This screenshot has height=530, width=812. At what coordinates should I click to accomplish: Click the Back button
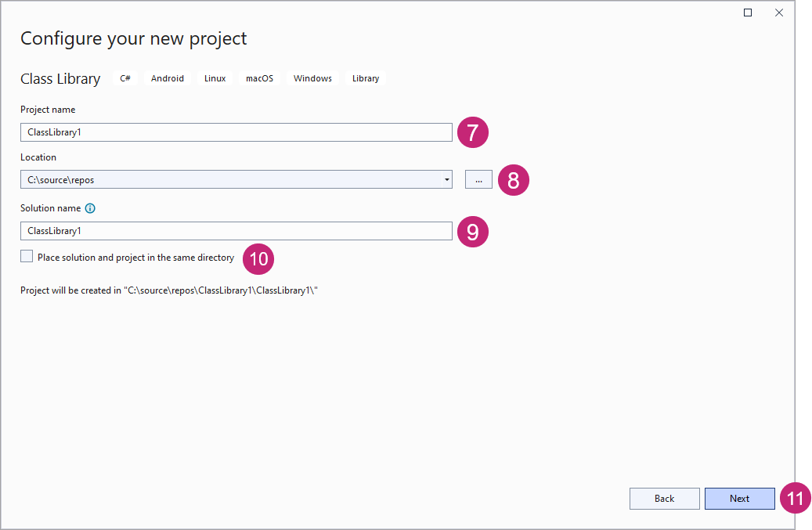pyautogui.click(x=664, y=499)
